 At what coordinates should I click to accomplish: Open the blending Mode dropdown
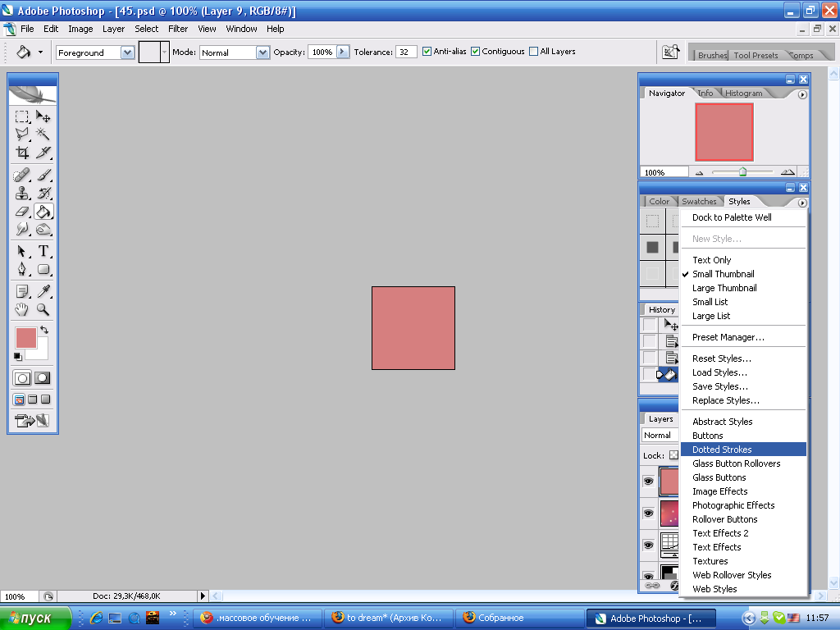point(262,52)
